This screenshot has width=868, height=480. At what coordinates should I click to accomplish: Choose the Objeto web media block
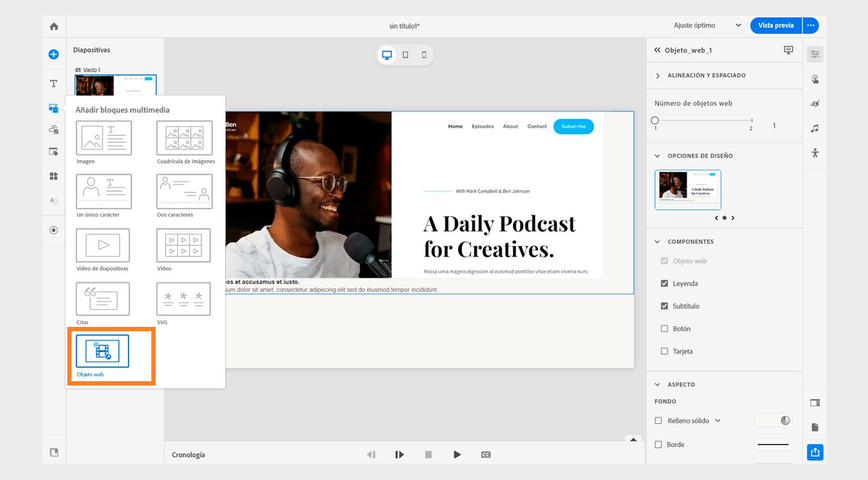(103, 351)
